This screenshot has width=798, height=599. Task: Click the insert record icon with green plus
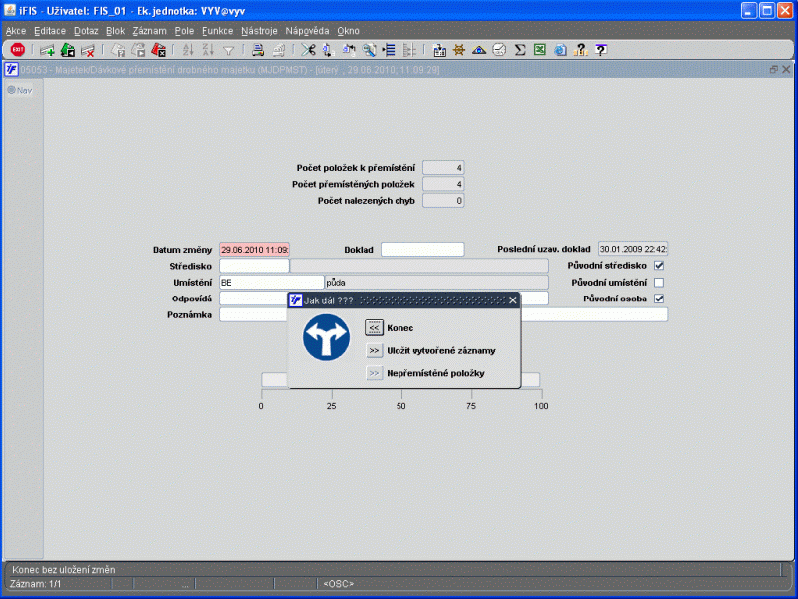[47, 50]
